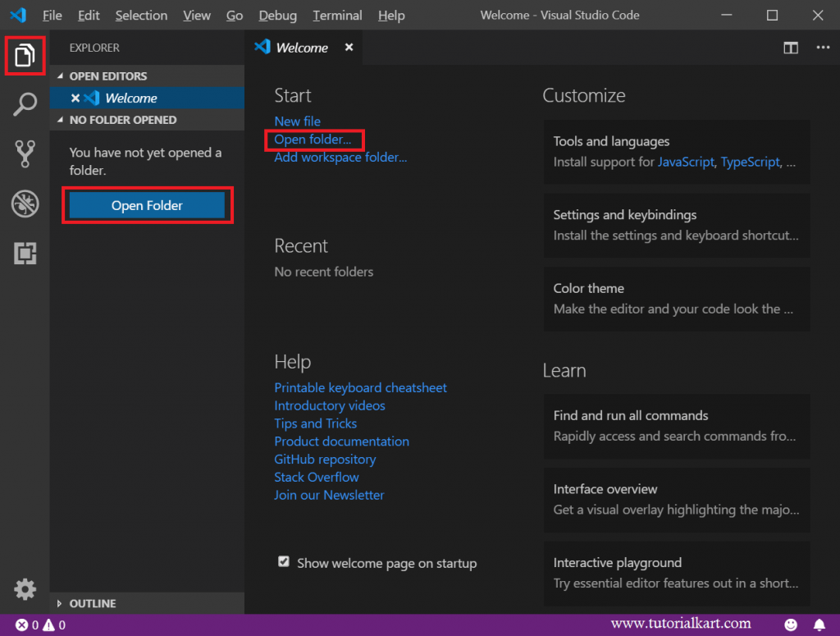
Task: Click the Split Editor icon
Action: [x=790, y=48]
